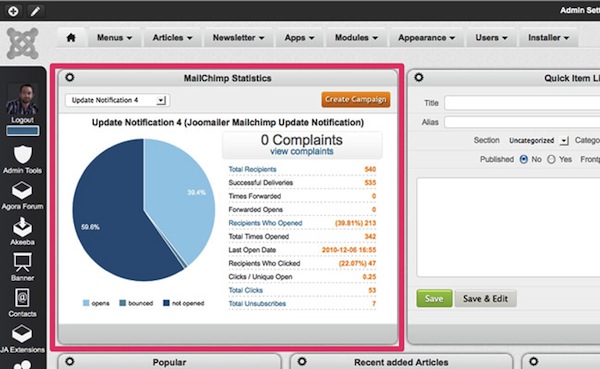Click the Times Forwarded row label

pyautogui.click(x=255, y=196)
